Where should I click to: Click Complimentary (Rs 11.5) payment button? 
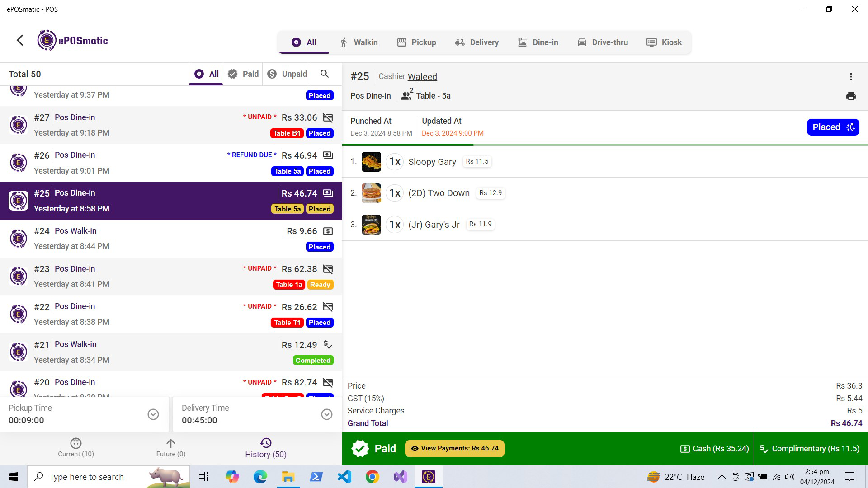(x=810, y=449)
